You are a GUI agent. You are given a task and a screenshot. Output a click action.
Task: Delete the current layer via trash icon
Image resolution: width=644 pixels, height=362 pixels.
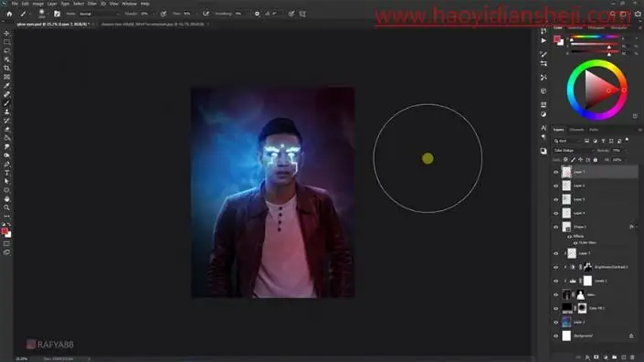click(632, 357)
